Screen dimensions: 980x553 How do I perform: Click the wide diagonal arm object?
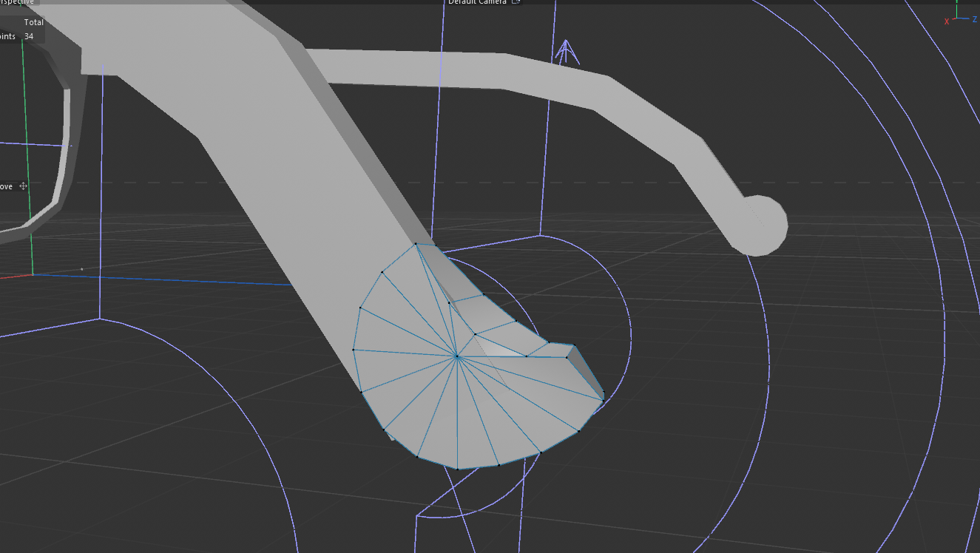pyautogui.click(x=296, y=185)
